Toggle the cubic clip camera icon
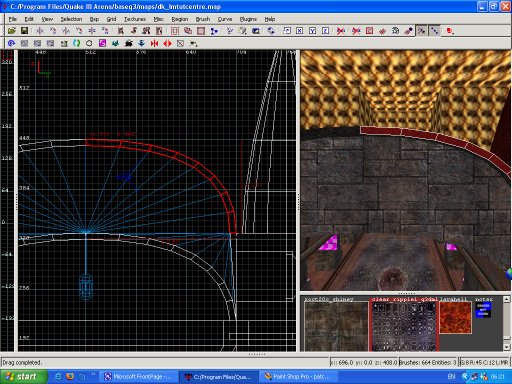Screen dimensions: 512x384 click(x=256, y=31)
